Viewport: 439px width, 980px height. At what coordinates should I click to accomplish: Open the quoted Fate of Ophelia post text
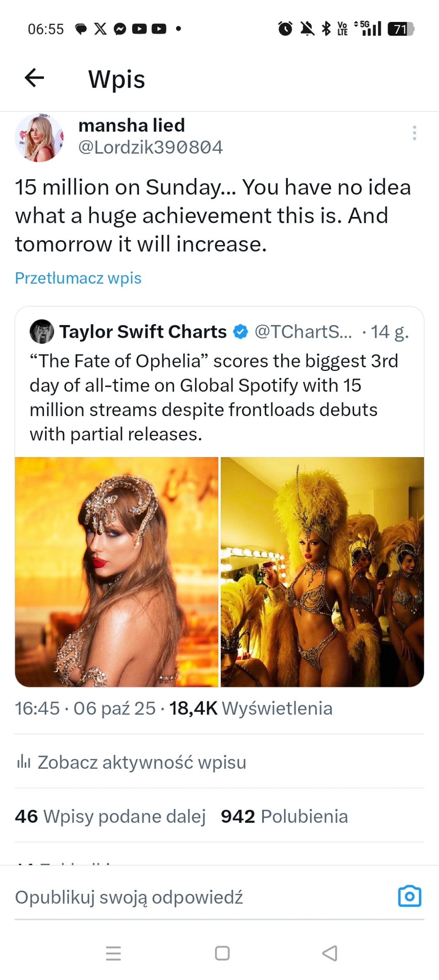(x=213, y=397)
